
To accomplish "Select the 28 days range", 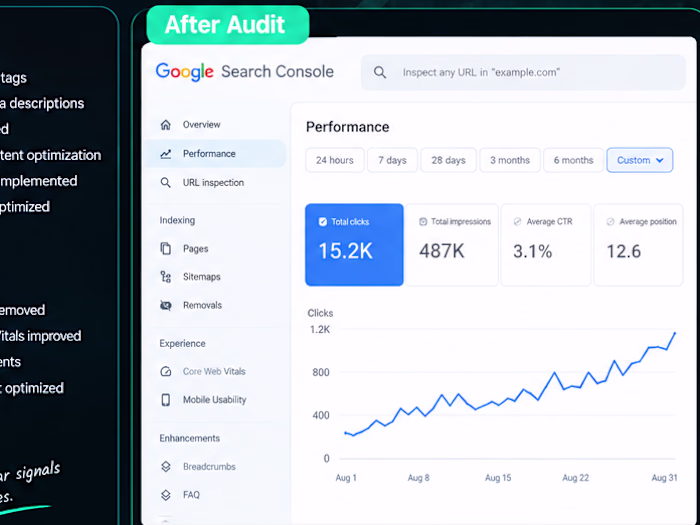I will tap(448, 160).
